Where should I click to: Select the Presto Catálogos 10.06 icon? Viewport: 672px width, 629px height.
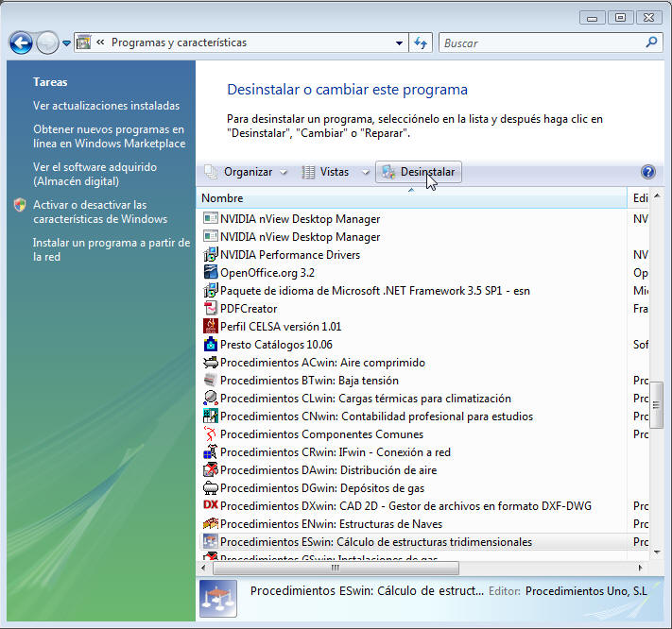pos(210,345)
